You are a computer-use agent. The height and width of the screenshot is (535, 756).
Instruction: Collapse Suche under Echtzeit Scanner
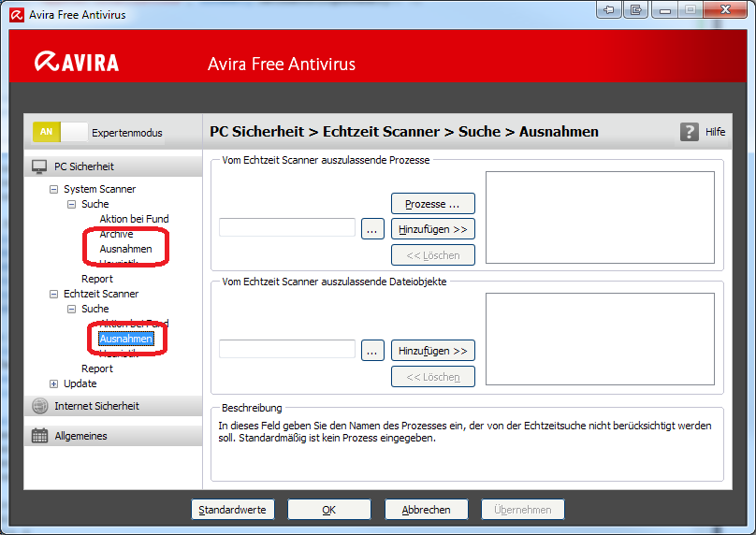pos(71,309)
